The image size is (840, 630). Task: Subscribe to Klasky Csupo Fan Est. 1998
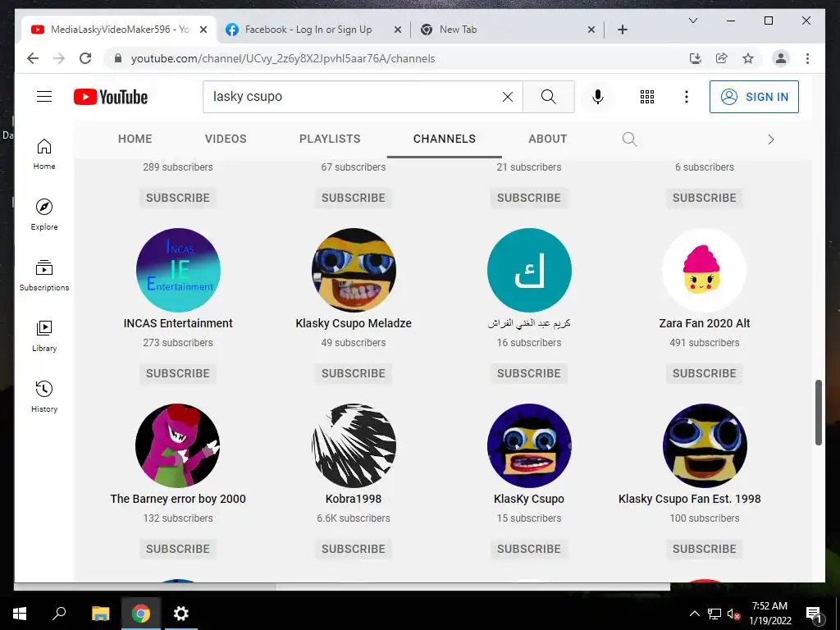coord(705,549)
